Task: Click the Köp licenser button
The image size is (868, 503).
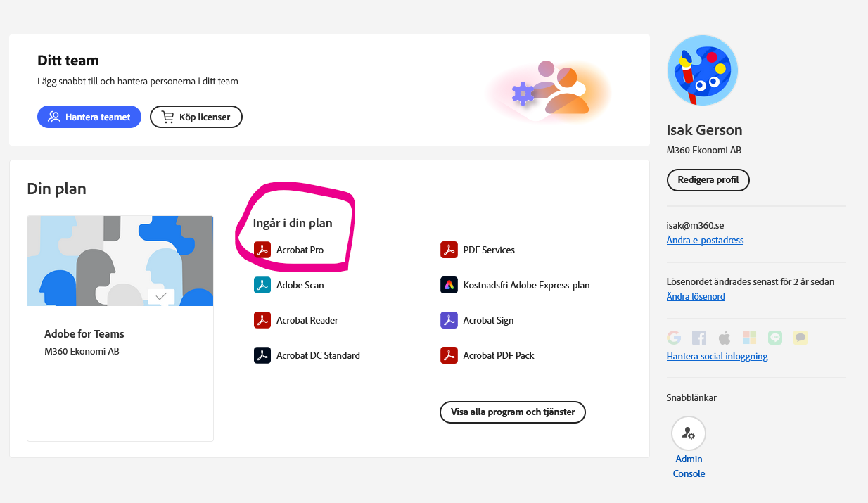Action: pyautogui.click(x=196, y=117)
